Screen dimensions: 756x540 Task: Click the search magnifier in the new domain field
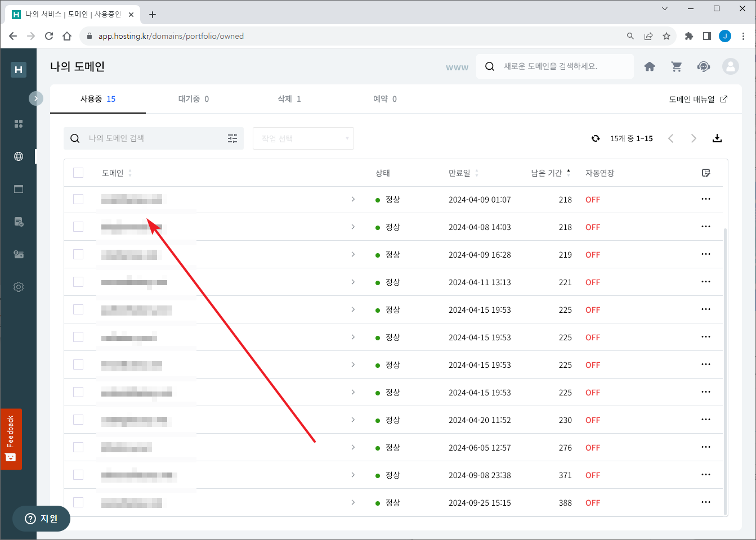click(490, 66)
